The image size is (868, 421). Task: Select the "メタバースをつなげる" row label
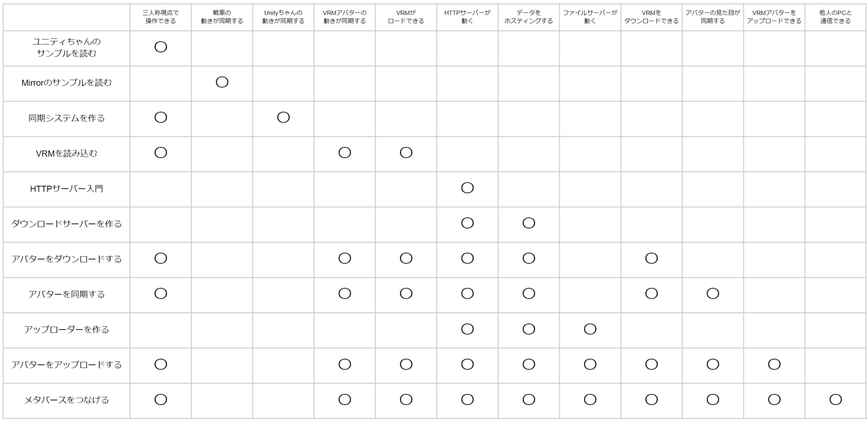(67, 400)
